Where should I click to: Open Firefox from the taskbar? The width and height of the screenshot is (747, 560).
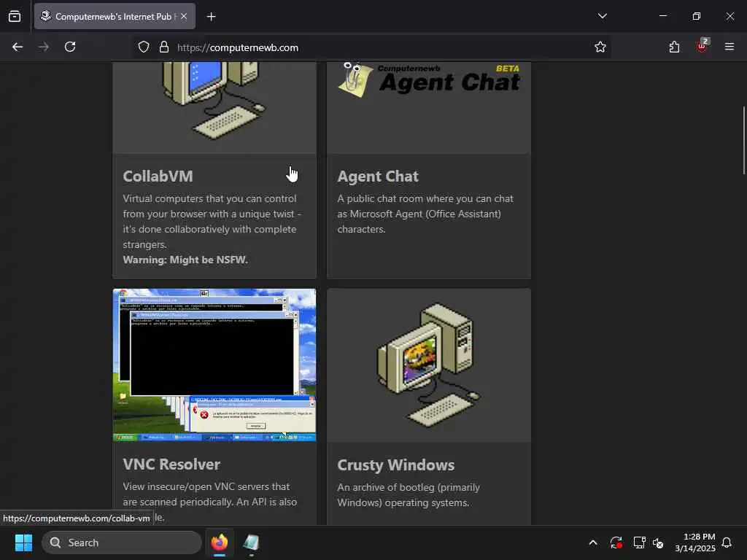click(220, 542)
